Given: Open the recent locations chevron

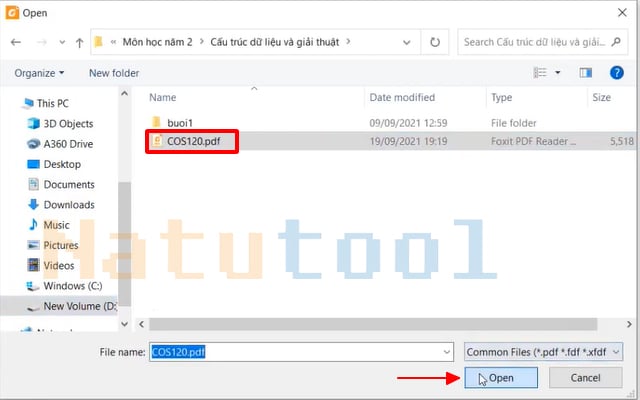Looking at the screenshot, I should tap(62, 42).
